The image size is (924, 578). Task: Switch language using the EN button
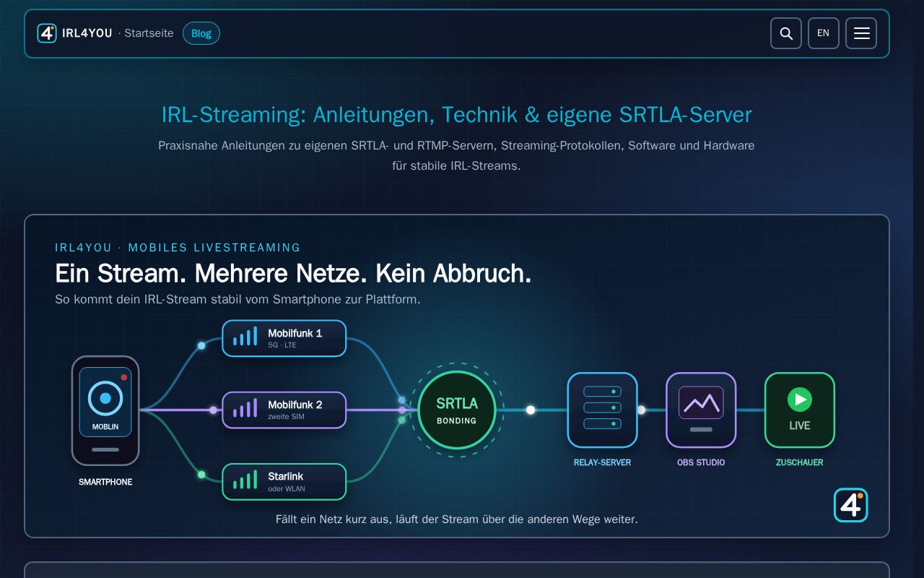824,33
